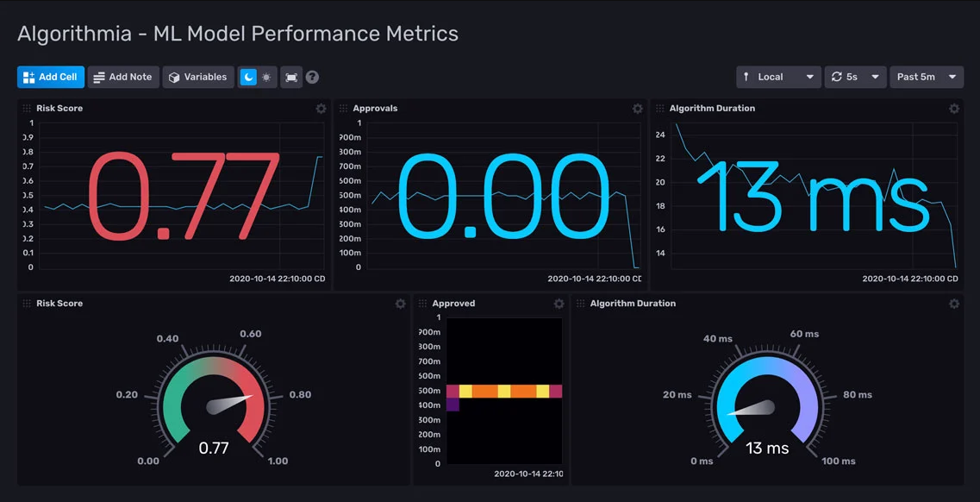Click the 0.60 tick label on the gauge
The width and height of the screenshot is (980, 502).
[250, 334]
